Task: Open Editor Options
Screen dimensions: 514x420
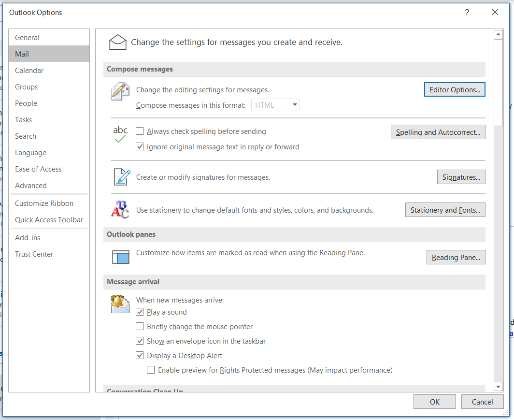Action: tap(454, 89)
